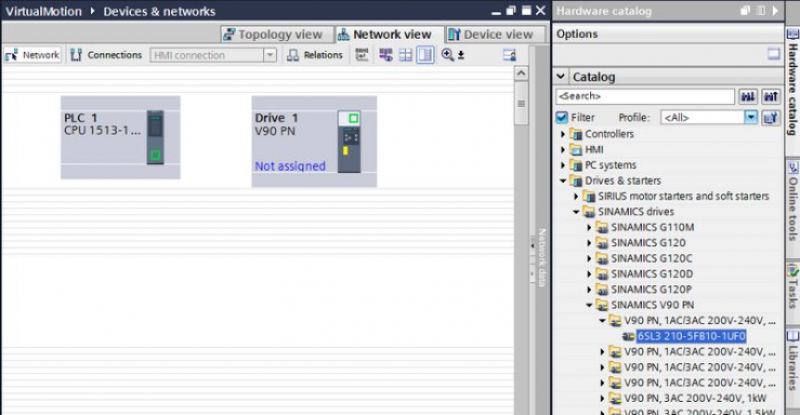Expand the SINAMICS G120D folder
This screenshot has width=800, height=415.
click(x=590, y=274)
